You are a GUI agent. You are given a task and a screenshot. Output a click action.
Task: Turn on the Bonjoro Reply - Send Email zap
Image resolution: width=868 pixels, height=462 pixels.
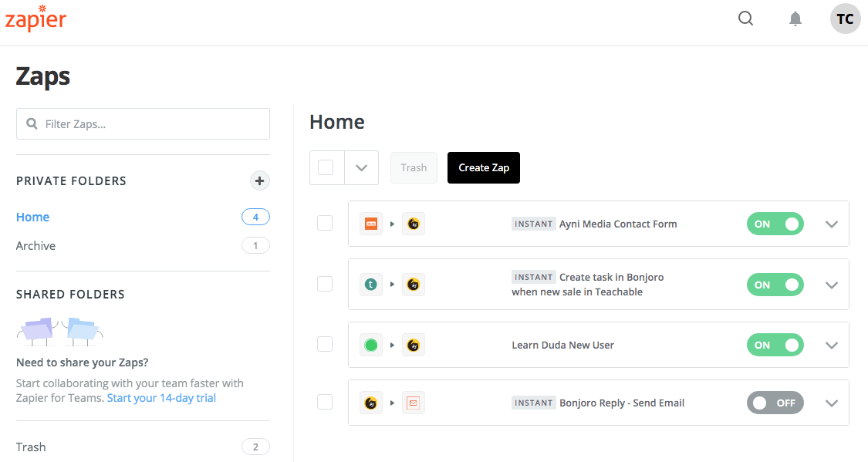click(775, 403)
